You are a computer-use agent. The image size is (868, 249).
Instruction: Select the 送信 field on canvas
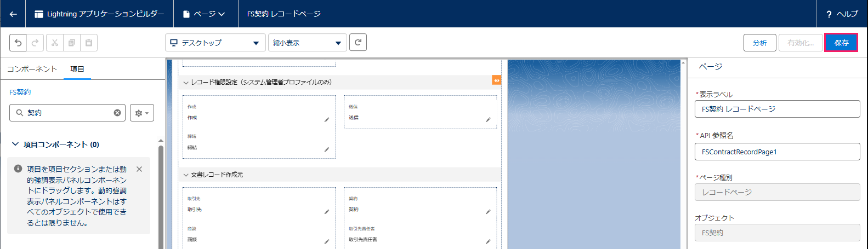[420, 113]
